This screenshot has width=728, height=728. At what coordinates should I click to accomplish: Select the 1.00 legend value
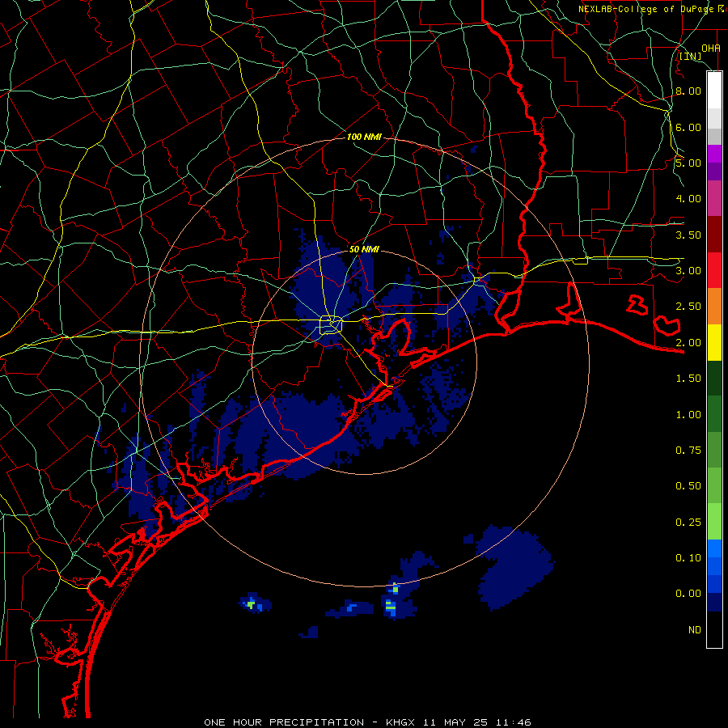(688, 415)
